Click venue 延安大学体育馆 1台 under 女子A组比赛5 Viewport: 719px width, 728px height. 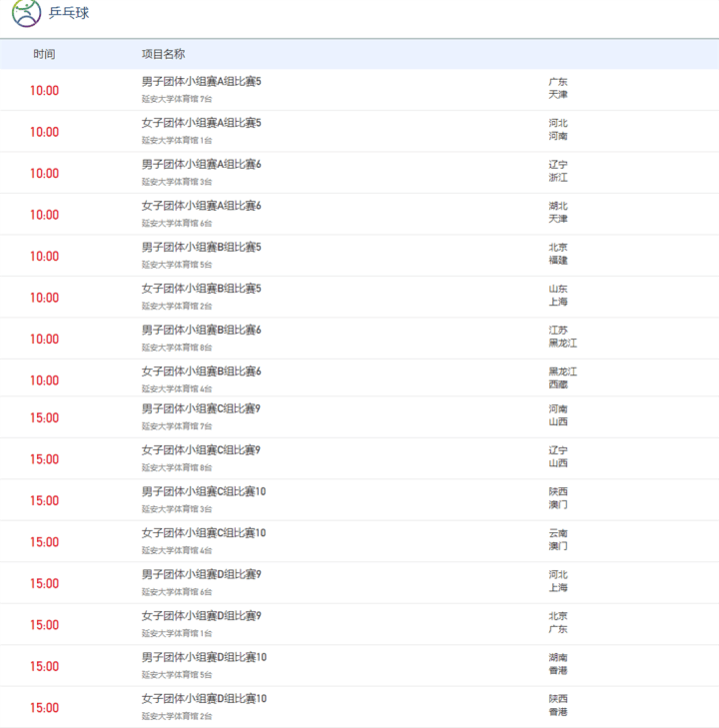tap(177, 140)
